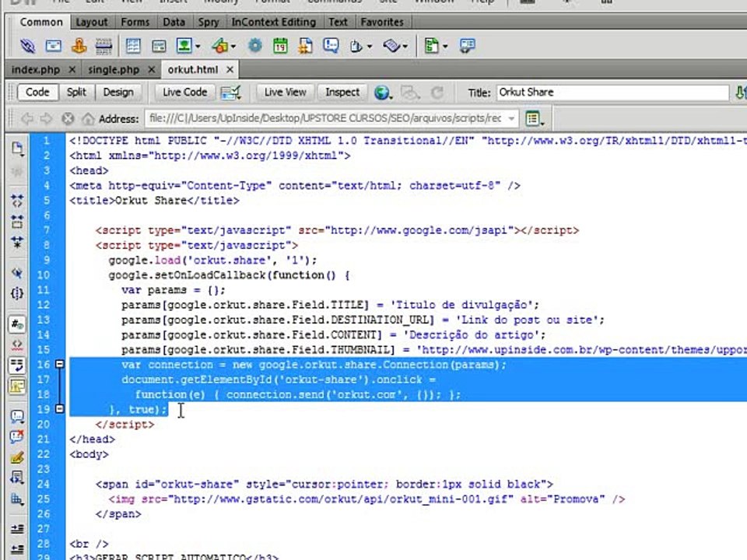Open the Address field dropdown arrow

[511, 118]
